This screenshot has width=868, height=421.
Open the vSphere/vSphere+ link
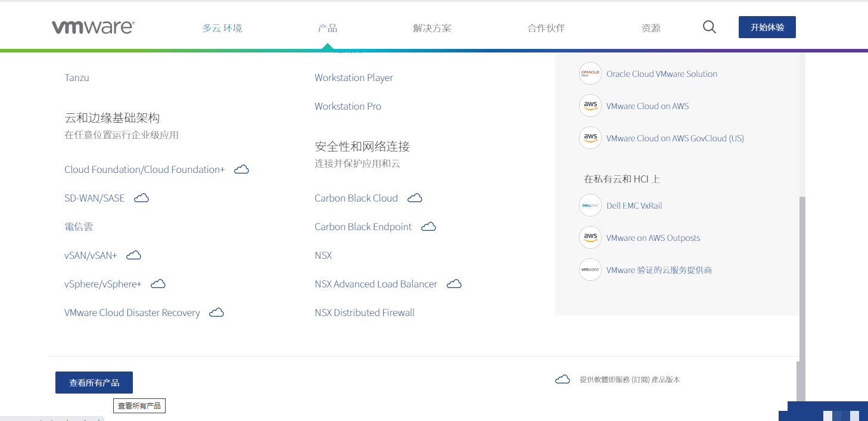(x=103, y=284)
